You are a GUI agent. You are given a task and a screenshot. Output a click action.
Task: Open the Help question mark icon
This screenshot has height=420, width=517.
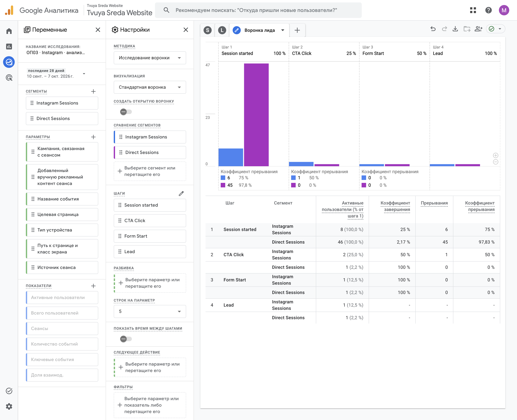click(x=488, y=10)
